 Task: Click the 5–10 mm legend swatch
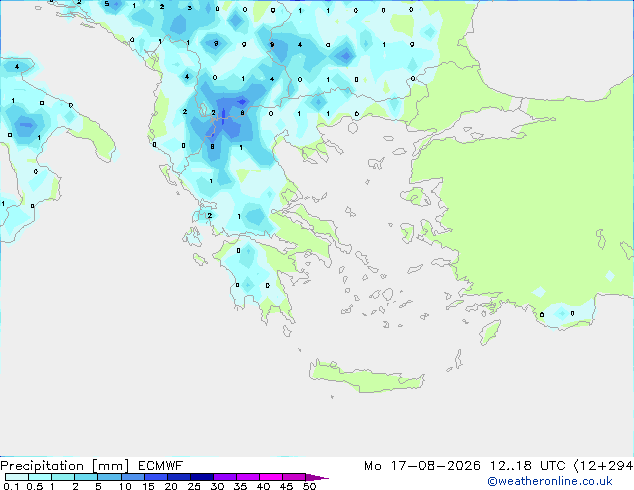pyautogui.click(x=109, y=477)
